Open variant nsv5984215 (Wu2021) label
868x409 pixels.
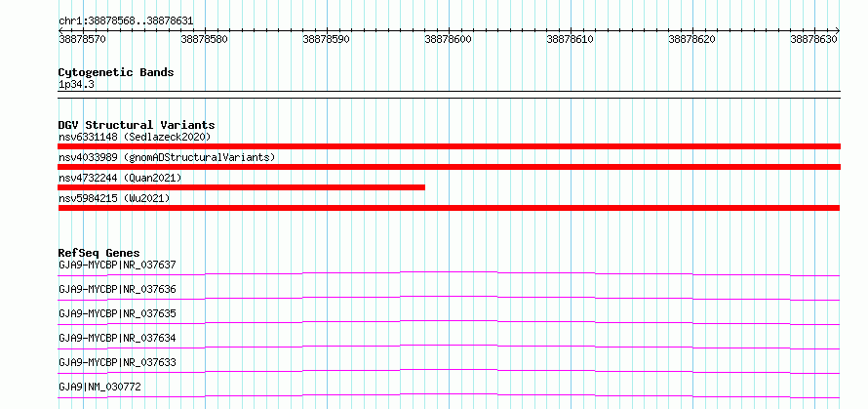(x=114, y=198)
